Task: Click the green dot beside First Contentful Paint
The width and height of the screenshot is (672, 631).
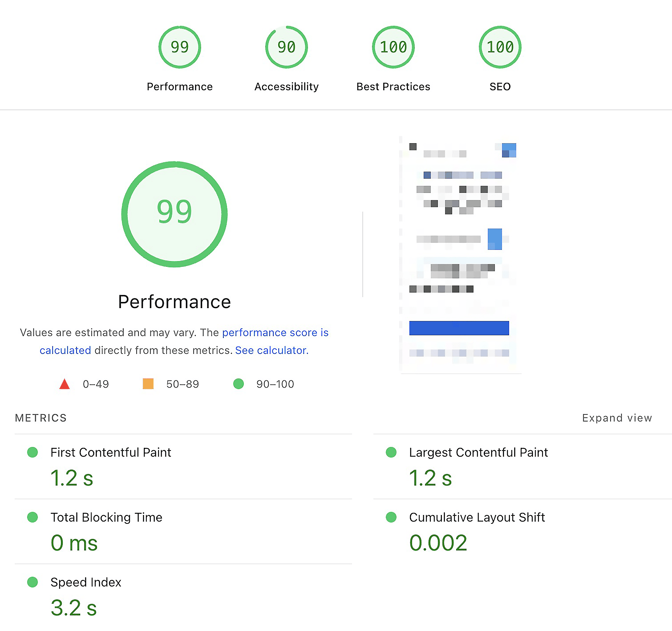Action: [33, 452]
